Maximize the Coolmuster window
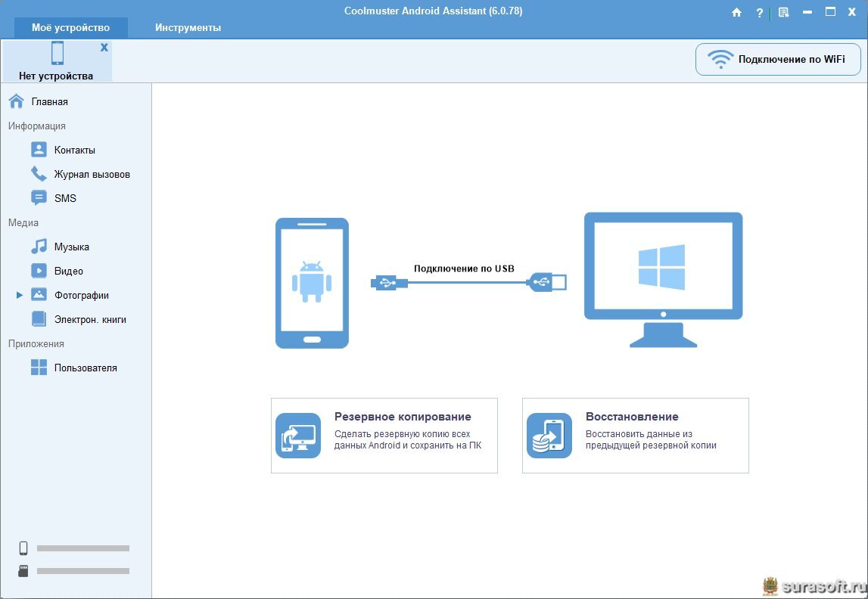Screen dimensions: 868x599 click(x=830, y=11)
